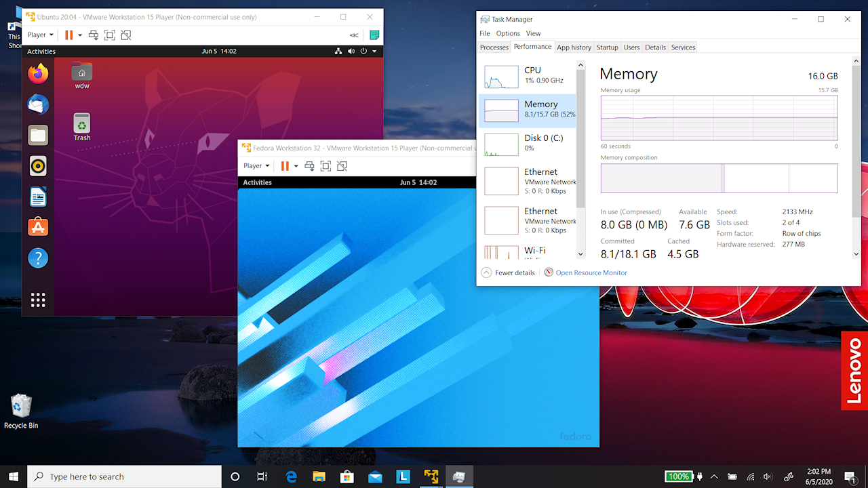Select CPU in Task Manager performance list
Viewport: 868px width, 488px height.
[528, 77]
